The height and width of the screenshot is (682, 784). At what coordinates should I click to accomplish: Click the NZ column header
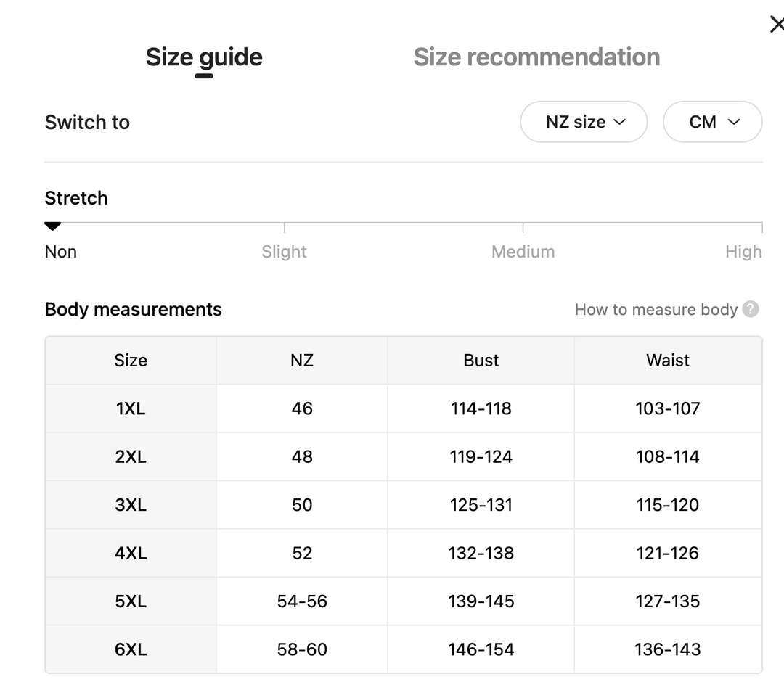point(302,361)
